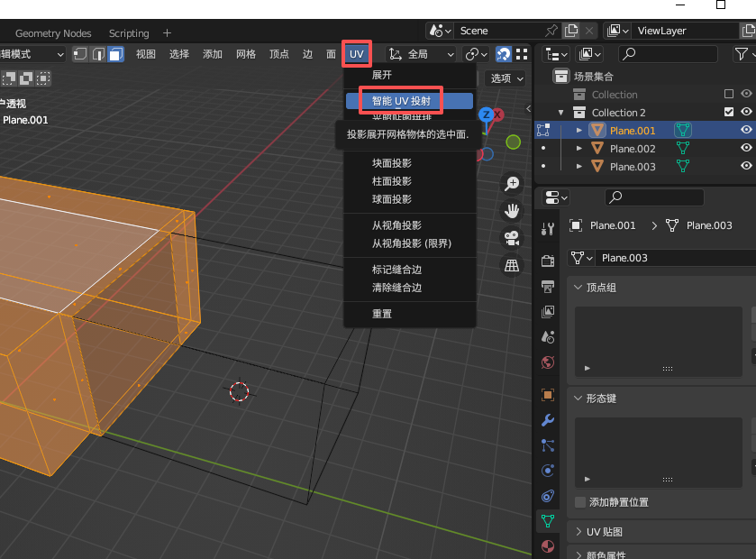The width and height of the screenshot is (756, 559).
Task: Select 标记缝合边 in the UV menu
Action: (397, 270)
